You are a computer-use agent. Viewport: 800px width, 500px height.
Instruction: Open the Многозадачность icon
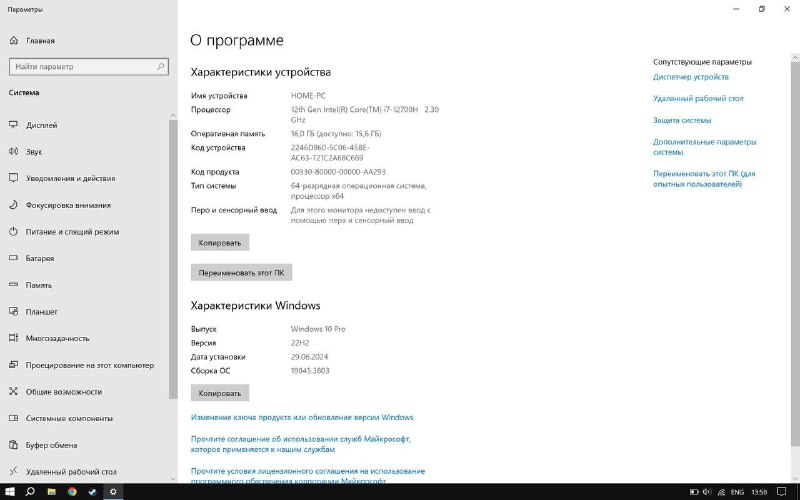tap(14, 338)
